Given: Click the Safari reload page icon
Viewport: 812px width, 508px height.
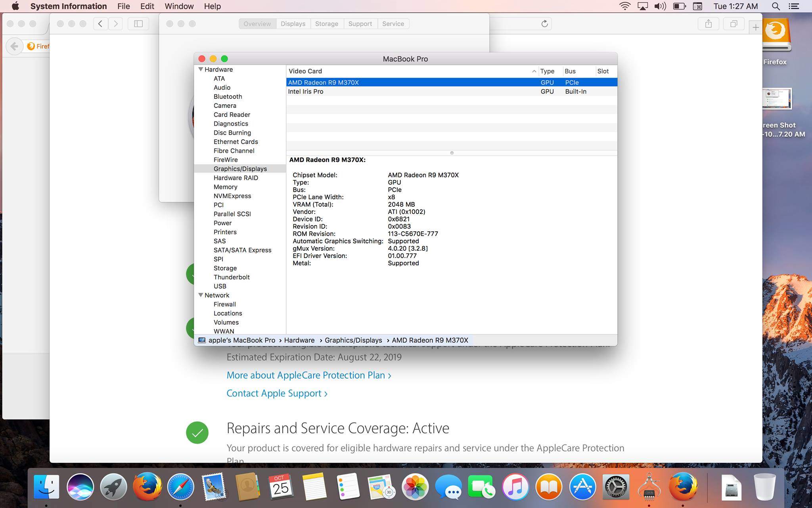Looking at the screenshot, I should (544, 24).
